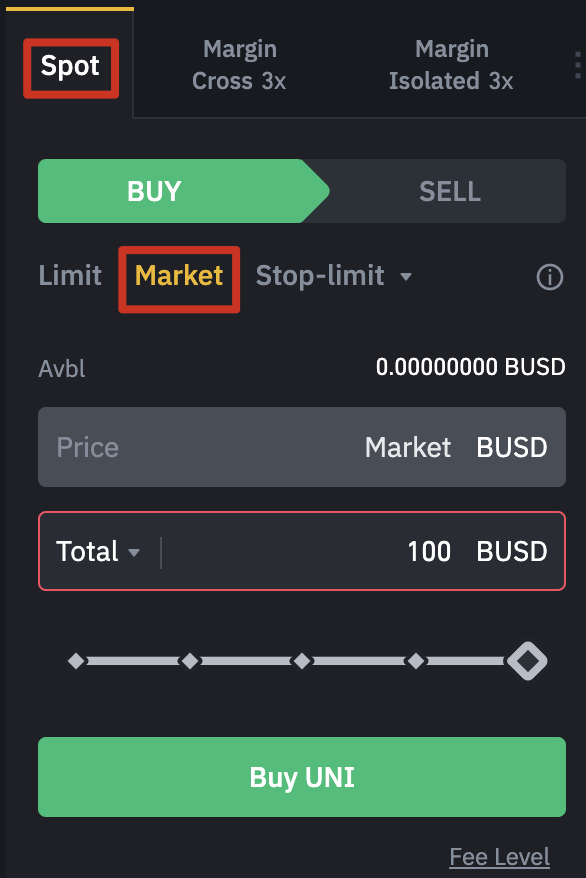Switch to the SELL side

point(449,191)
